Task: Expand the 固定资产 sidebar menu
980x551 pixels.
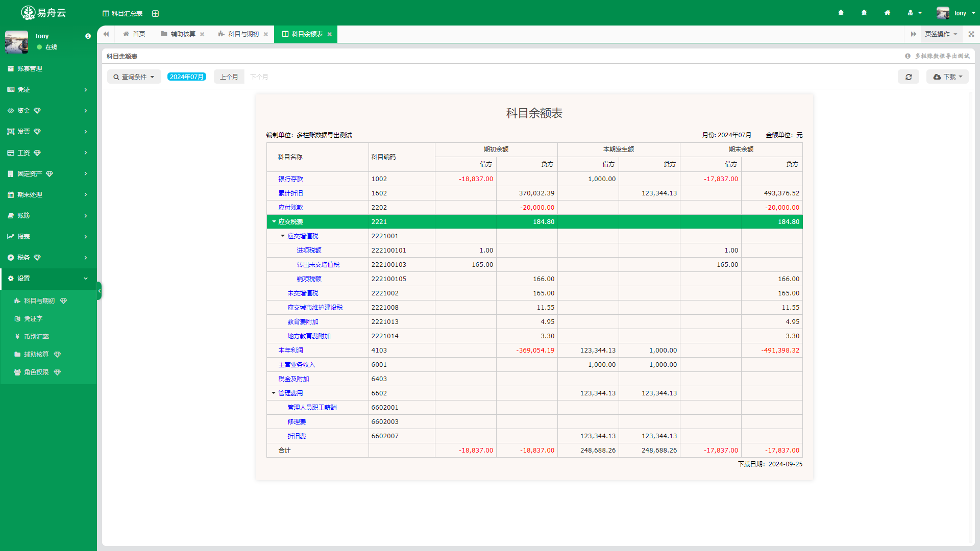Action: 48,173
